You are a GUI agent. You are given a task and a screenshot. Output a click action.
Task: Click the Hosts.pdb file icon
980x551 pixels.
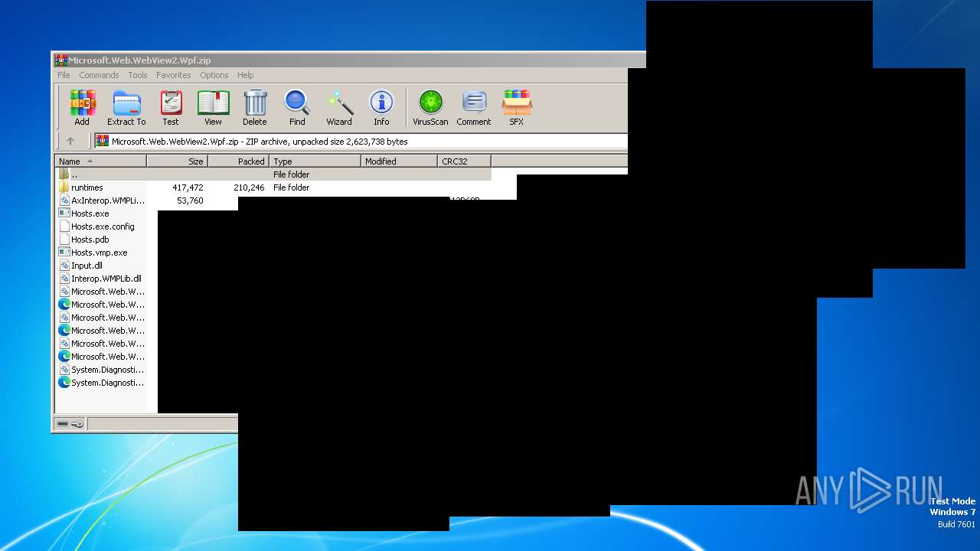coord(64,240)
